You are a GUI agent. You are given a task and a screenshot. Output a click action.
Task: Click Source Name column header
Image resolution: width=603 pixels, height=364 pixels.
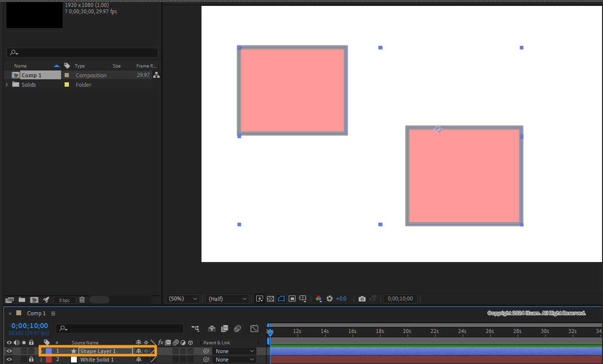tap(85, 342)
